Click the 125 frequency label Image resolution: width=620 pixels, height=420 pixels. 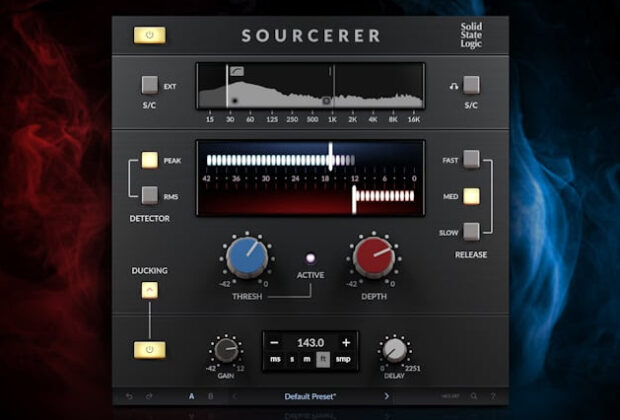click(x=272, y=119)
